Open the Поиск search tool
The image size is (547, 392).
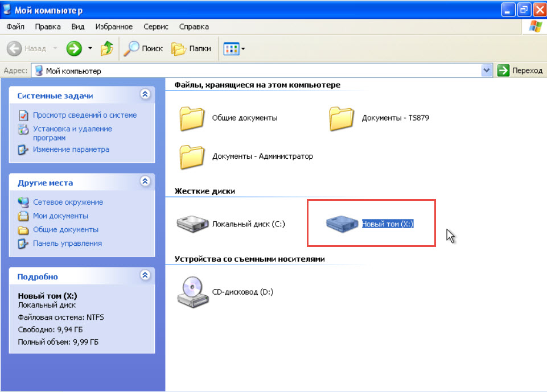tap(143, 48)
